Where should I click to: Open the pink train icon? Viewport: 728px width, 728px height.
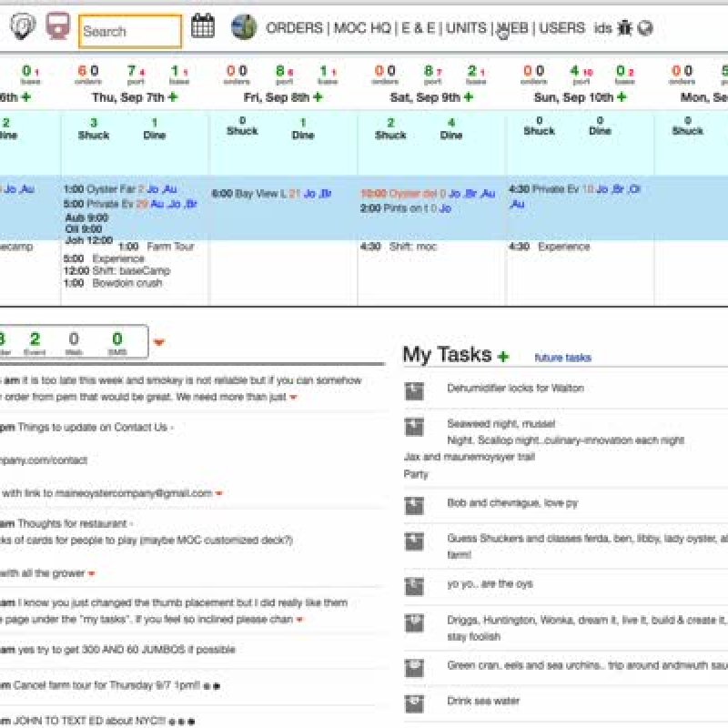[58, 25]
